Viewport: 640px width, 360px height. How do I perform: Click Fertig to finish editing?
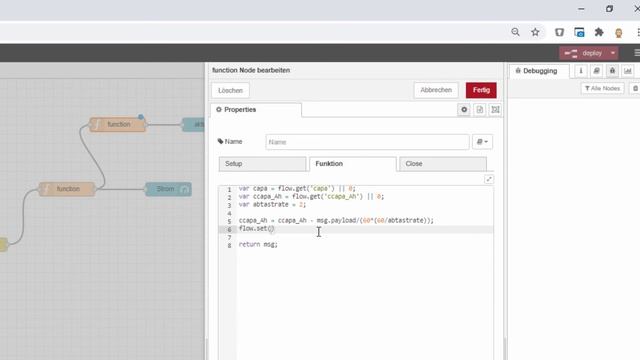(481, 90)
